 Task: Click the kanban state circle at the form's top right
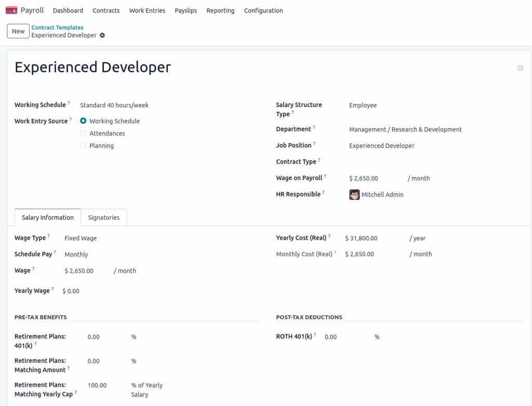(x=520, y=68)
